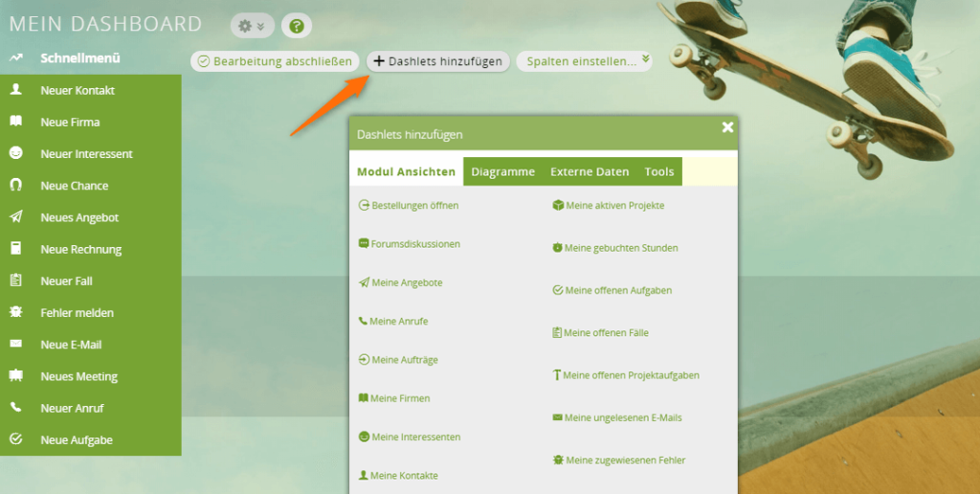Image resolution: width=980 pixels, height=494 pixels.
Task: Click the horseshoe icon beside Neue Chance
Action: (15, 185)
